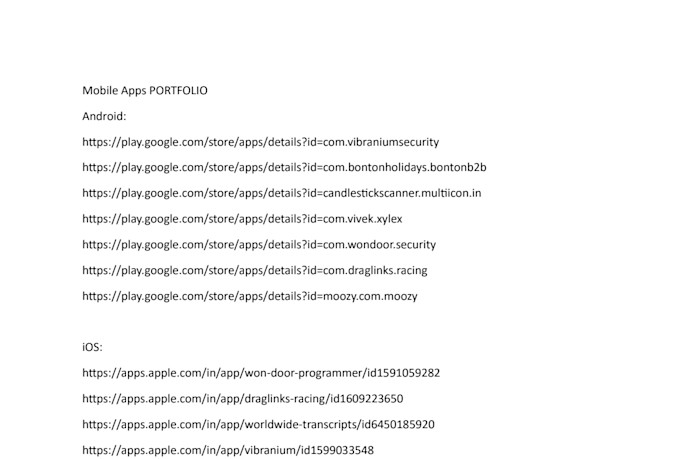Screen dimensions: 680x459
Task: Open the vibranium id1599033548 App Store link
Action: [228, 450]
